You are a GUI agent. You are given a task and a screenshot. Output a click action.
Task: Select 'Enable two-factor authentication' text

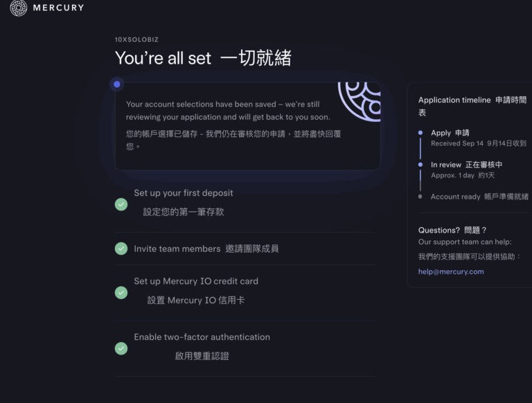[x=202, y=337]
